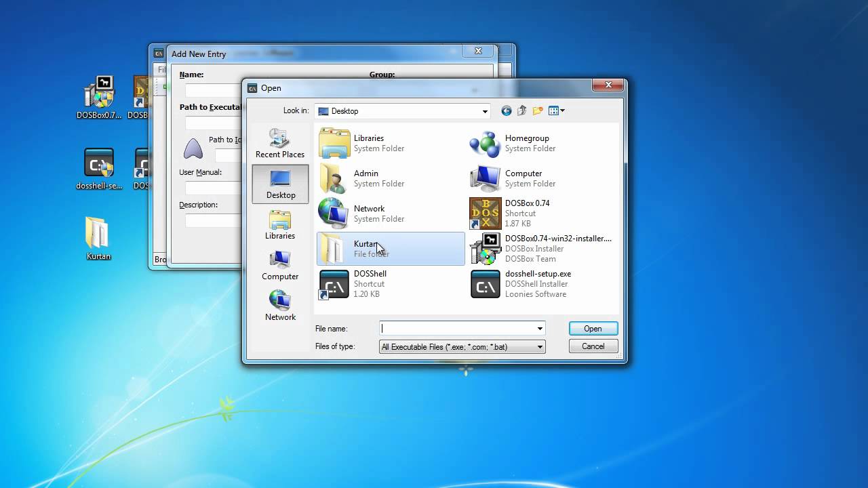Click "1.87 KB" size text

(518, 224)
